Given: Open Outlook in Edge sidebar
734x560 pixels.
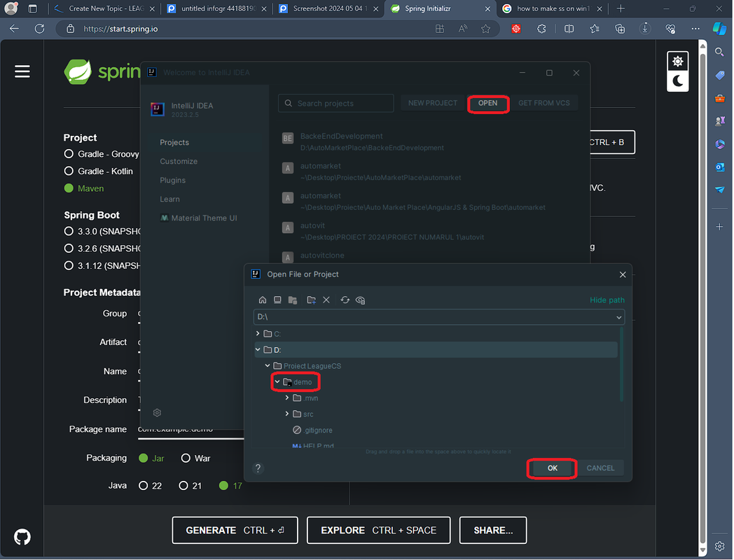Looking at the screenshot, I should click(719, 167).
